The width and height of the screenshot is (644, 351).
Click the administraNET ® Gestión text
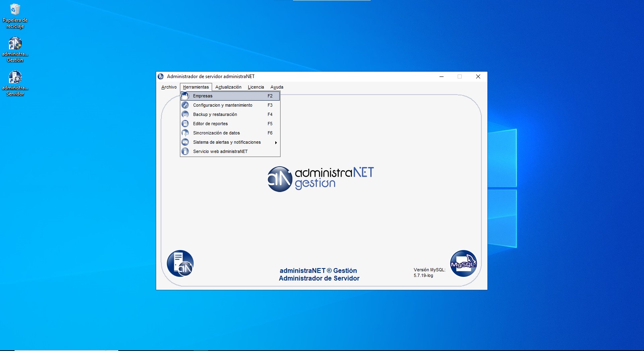pos(318,270)
